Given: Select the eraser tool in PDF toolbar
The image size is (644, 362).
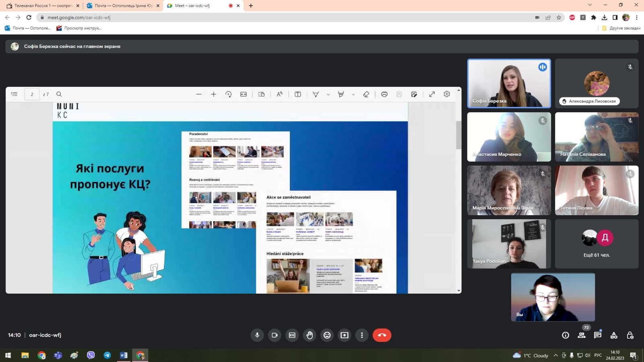Looking at the screenshot, I should [366, 94].
